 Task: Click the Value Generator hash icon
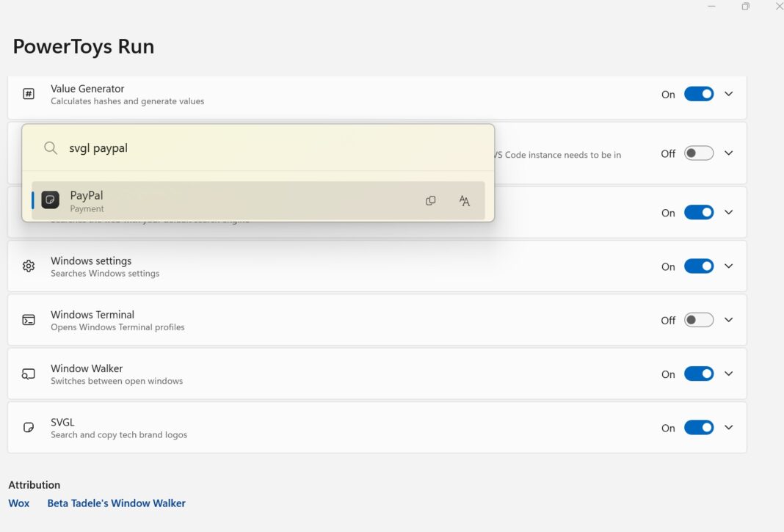click(x=29, y=94)
